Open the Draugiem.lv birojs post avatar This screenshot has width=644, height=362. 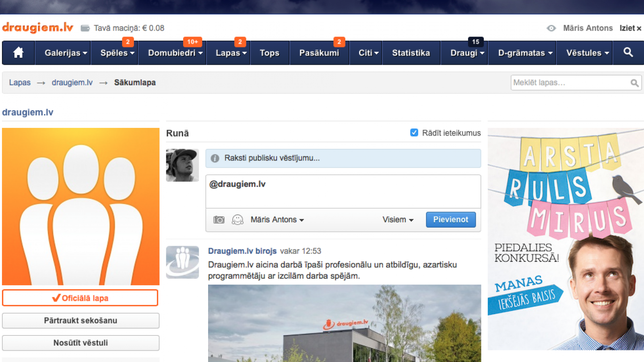[x=182, y=262]
